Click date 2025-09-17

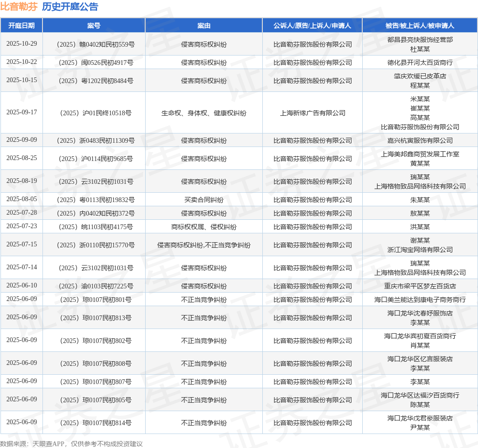pos(21,112)
